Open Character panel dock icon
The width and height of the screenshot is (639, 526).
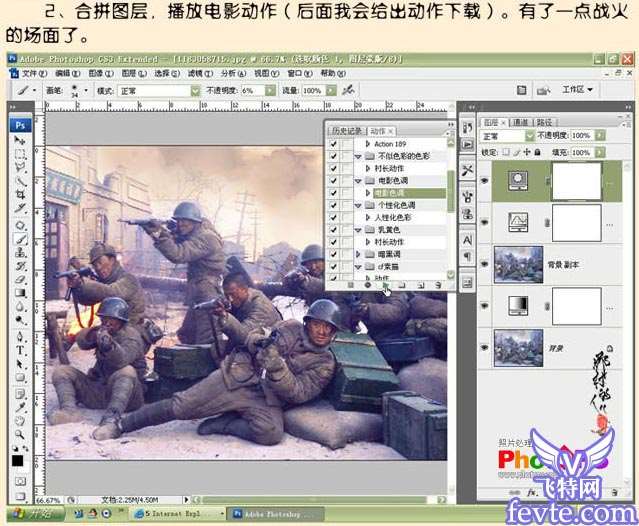pos(467,240)
